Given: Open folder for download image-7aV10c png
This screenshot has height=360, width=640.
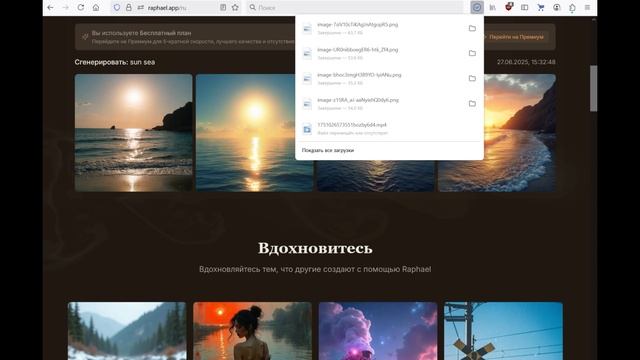Looking at the screenshot, I should pyautogui.click(x=472, y=28).
